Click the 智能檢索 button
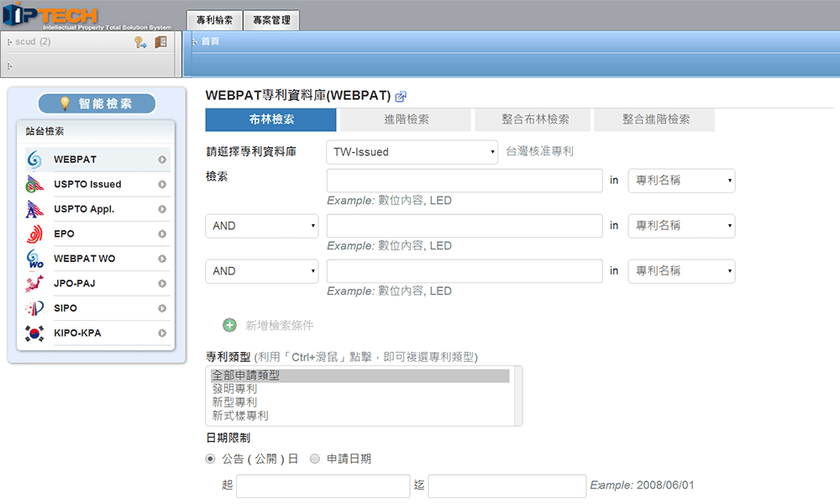 click(97, 103)
